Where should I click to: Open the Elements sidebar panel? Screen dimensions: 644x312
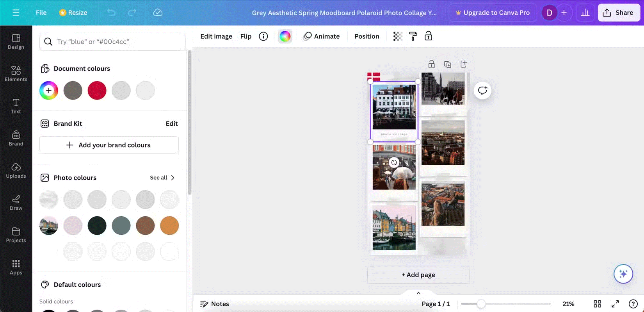point(16,74)
